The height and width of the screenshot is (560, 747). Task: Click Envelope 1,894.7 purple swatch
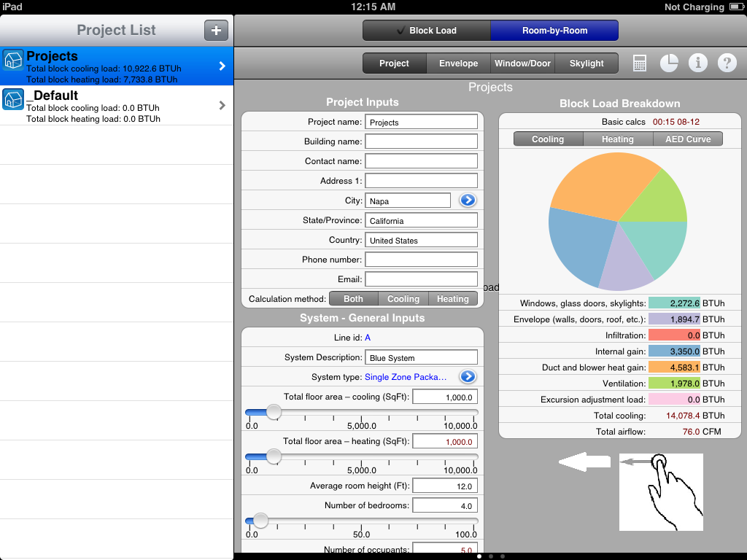(675, 319)
